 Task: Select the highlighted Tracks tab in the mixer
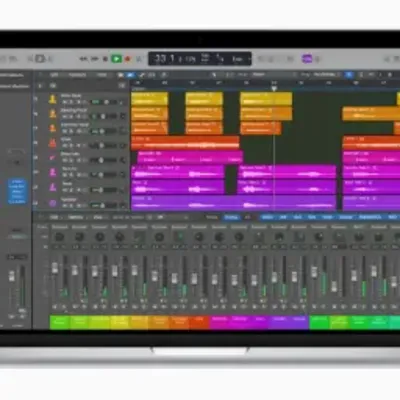(x=231, y=217)
